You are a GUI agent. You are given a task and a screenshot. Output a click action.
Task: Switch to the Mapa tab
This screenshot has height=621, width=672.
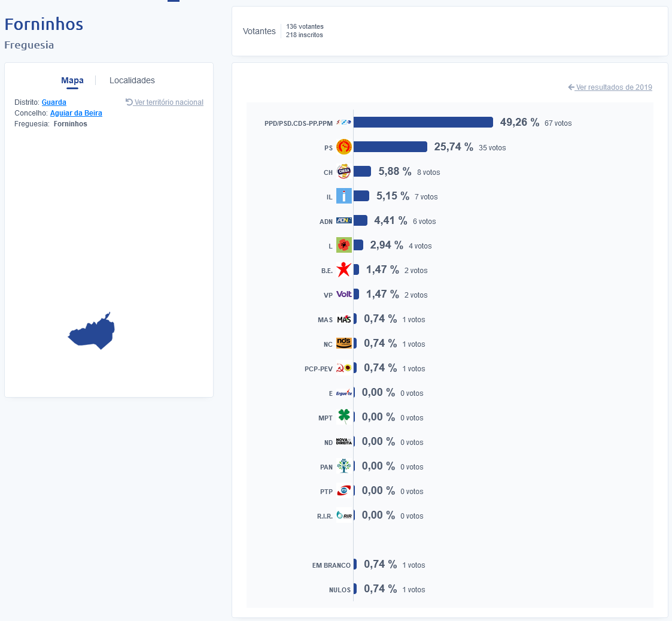[x=72, y=80]
